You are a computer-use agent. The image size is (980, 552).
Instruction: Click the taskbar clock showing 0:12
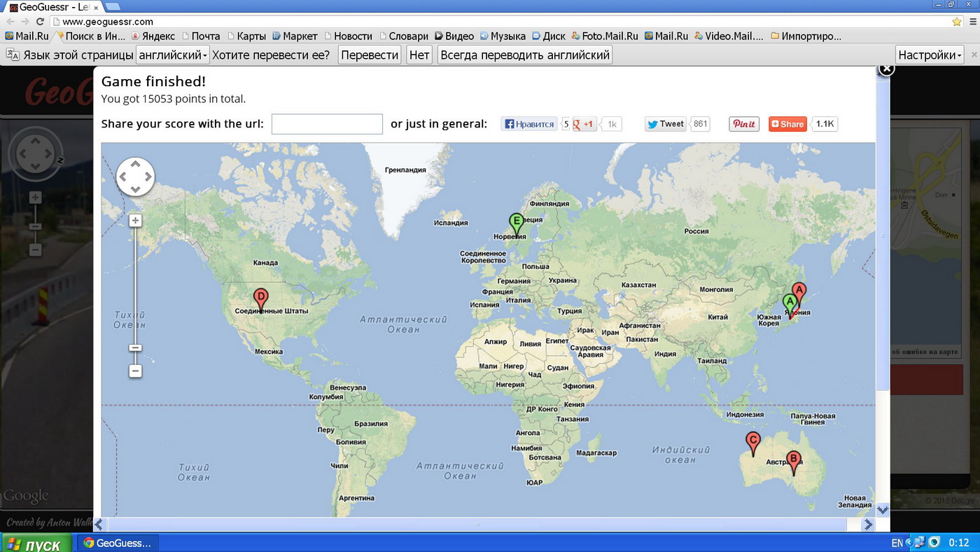(959, 543)
